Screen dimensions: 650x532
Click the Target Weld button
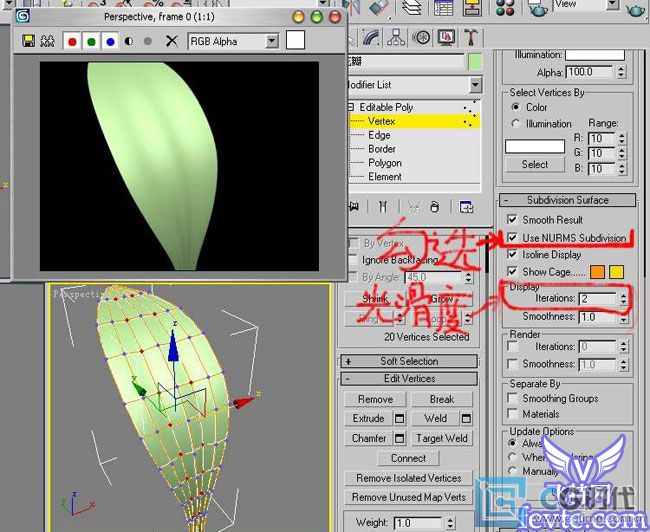[x=442, y=438]
